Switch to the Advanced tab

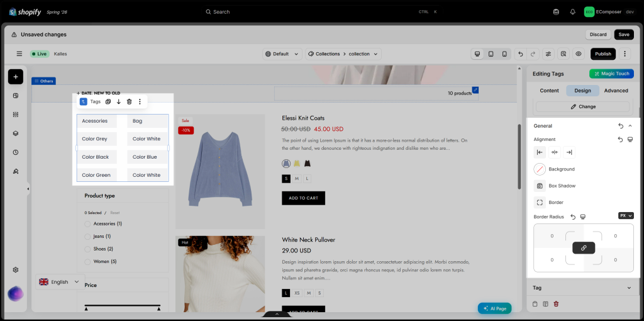click(x=616, y=91)
